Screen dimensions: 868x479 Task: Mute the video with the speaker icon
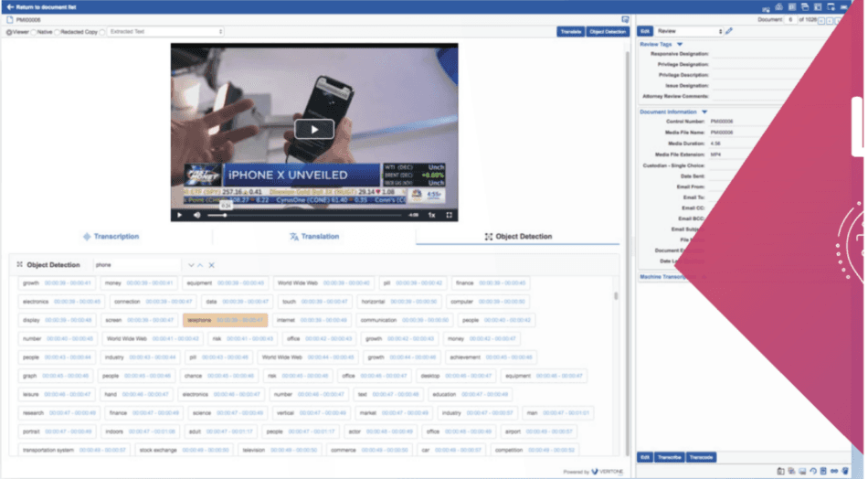pyautogui.click(x=196, y=216)
